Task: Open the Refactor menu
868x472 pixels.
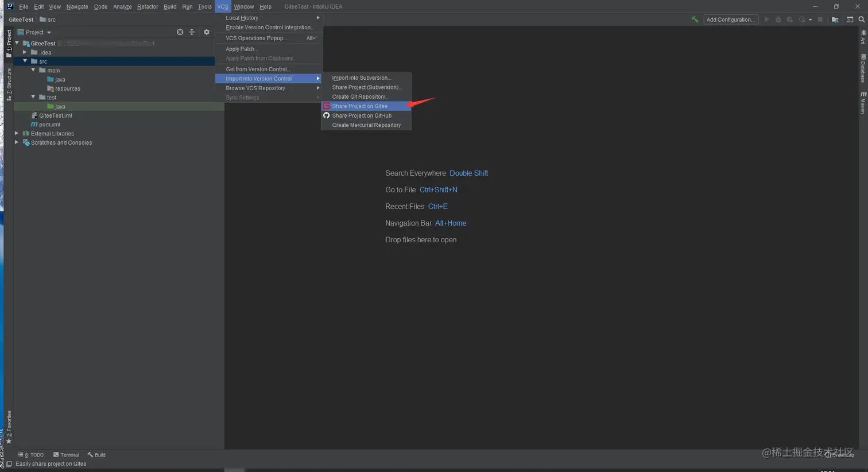Action: 148,6
